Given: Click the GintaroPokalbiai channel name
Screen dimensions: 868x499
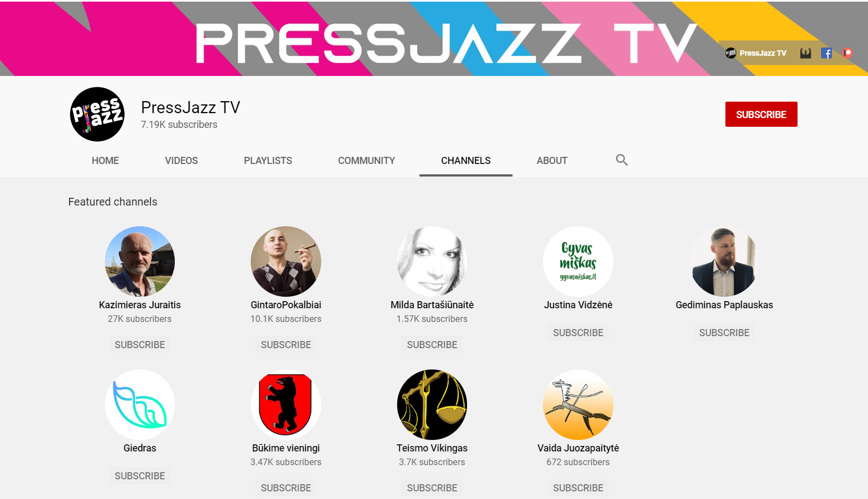Looking at the screenshot, I should pyautogui.click(x=286, y=305).
